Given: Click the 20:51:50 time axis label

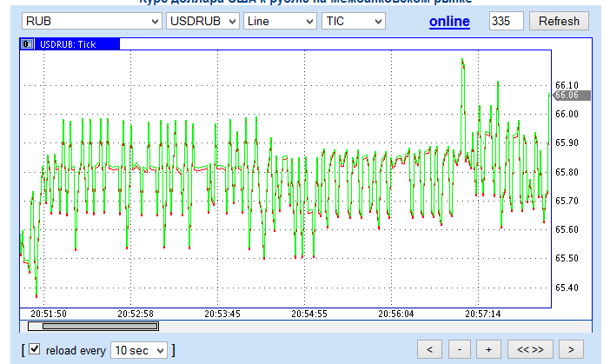Looking at the screenshot, I should point(49,314).
